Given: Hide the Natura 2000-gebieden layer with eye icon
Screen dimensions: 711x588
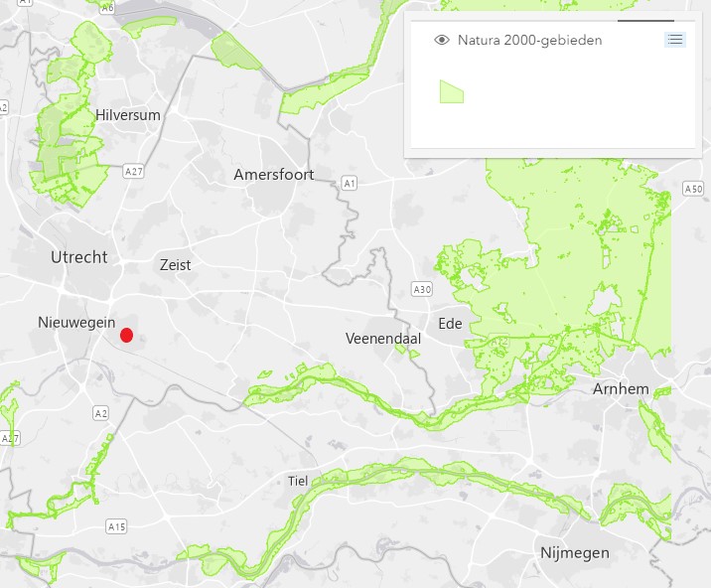Looking at the screenshot, I should 442,40.
